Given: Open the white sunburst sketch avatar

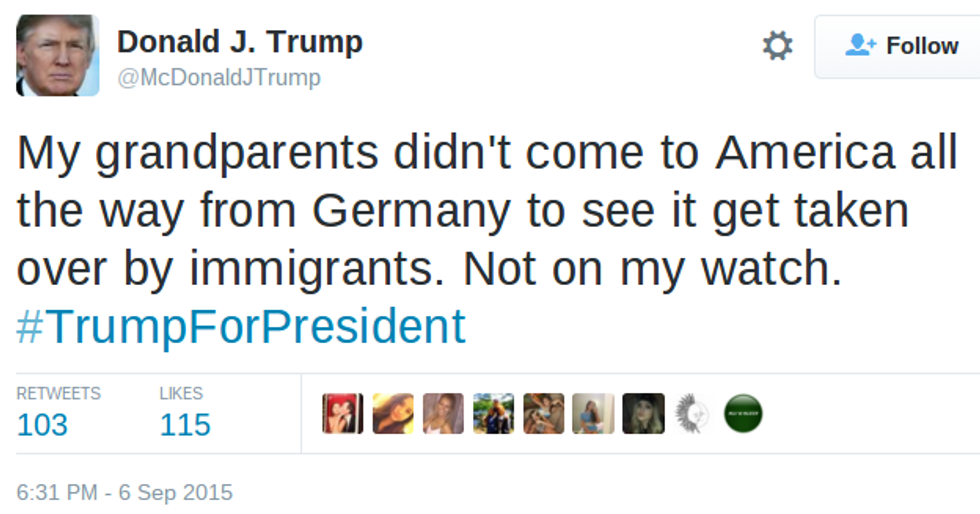Looking at the screenshot, I should click(x=693, y=413).
